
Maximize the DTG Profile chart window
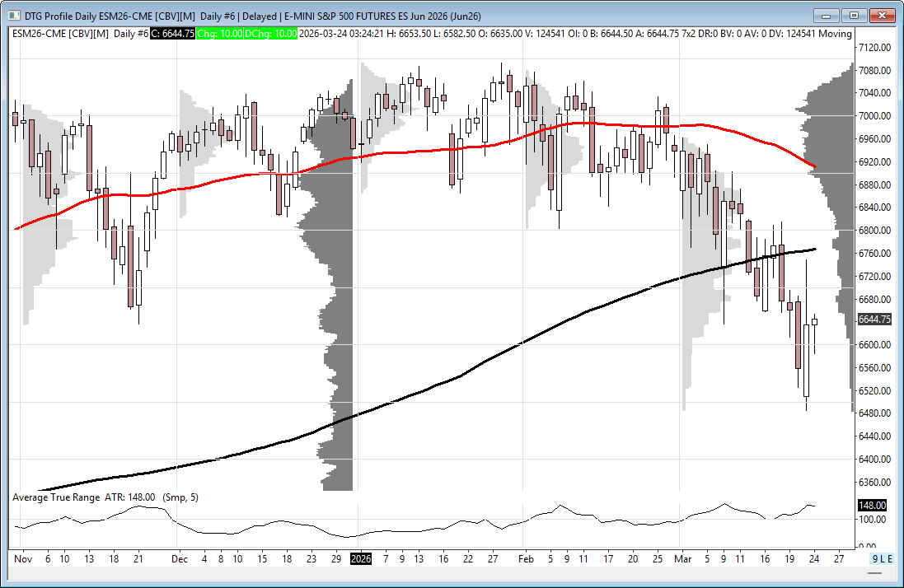[x=854, y=16]
